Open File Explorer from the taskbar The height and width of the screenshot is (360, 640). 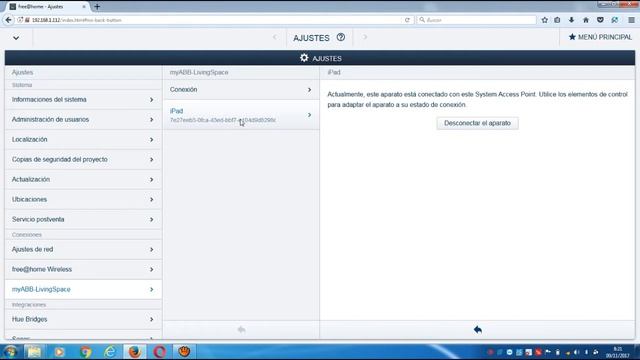[x=34, y=352]
